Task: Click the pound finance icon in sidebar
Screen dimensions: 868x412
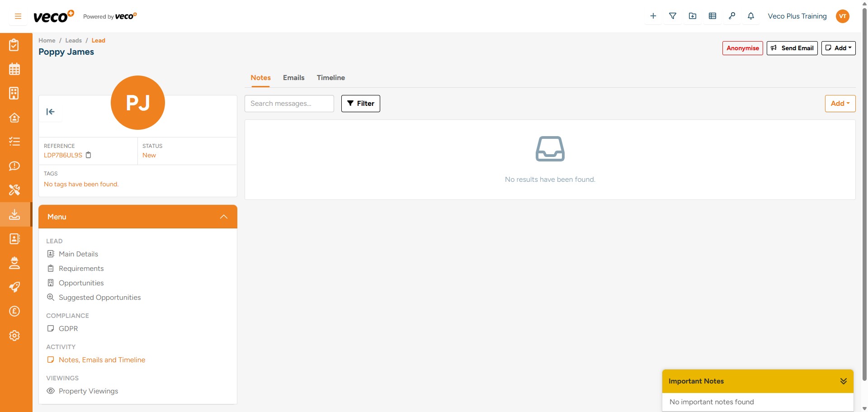Action: (x=14, y=311)
